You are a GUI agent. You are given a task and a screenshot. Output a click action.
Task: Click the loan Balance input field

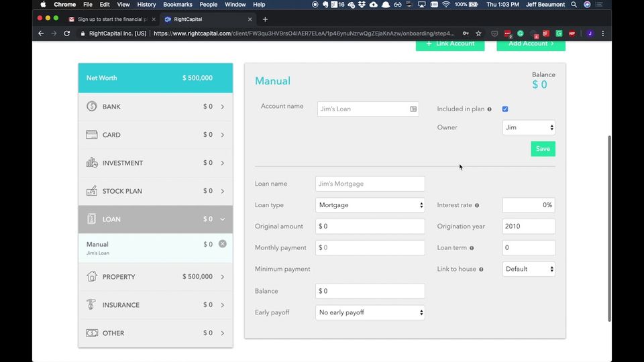click(370, 292)
